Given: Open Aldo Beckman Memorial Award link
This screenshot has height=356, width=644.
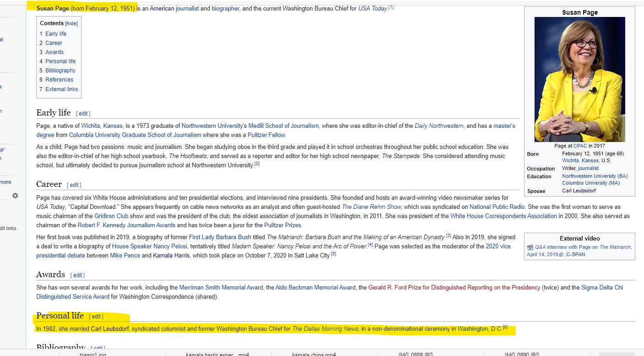Looking at the screenshot, I should click(x=315, y=288).
